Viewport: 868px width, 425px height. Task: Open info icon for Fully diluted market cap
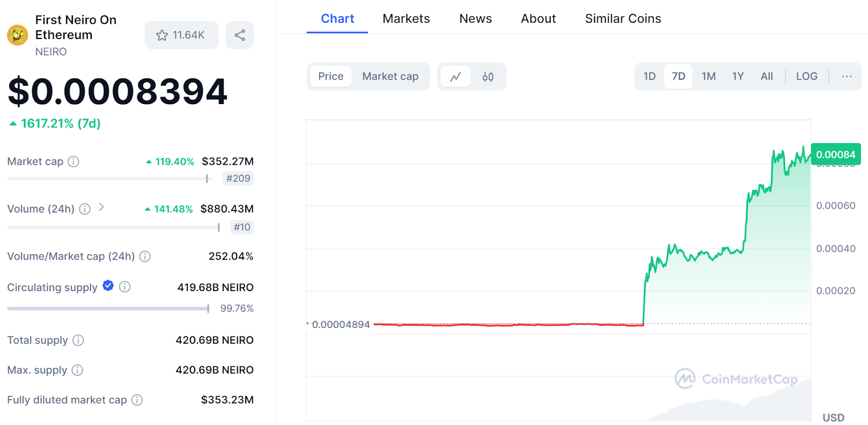(137, 400)
